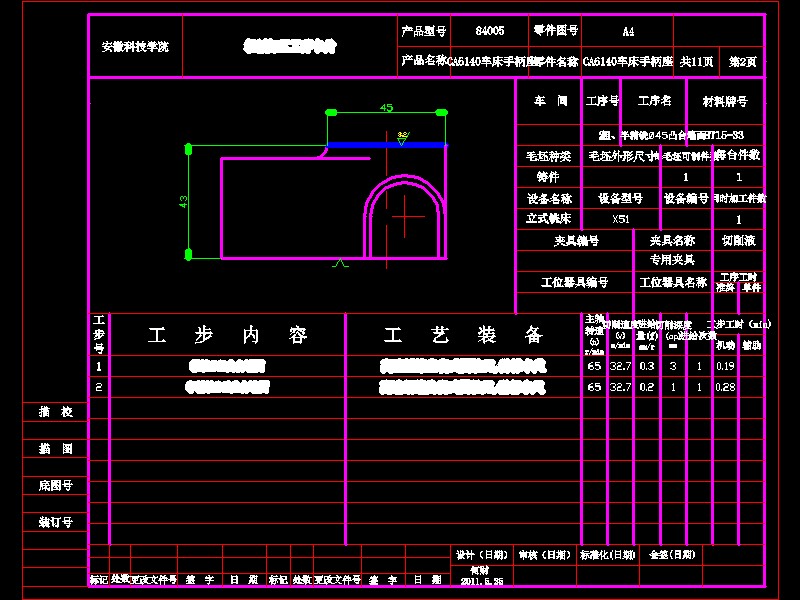Select the 设备型号 label

tap(620, 198)
